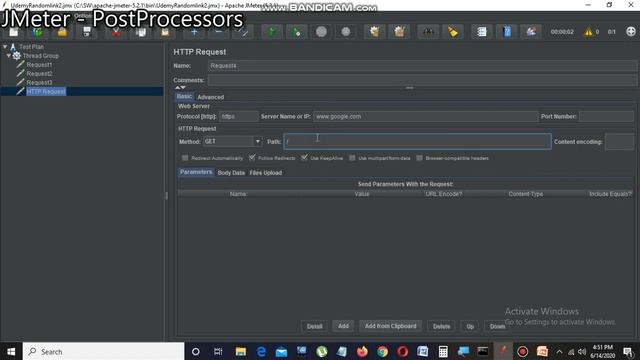Select Test Plan in the tree
This screenshot has height=360, width=640.
(31, 47)
